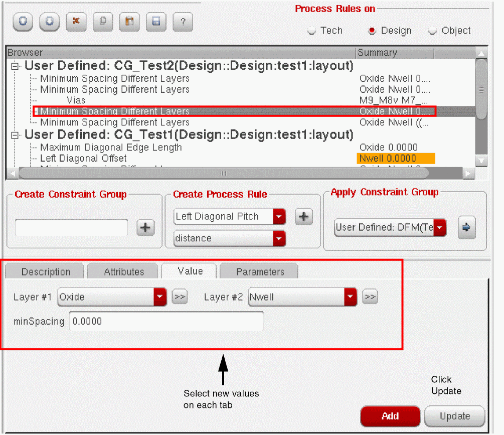504x435 pixels.
Task: Select the Tech radio button
Action: pyautogui.click(x=312, y=31)
